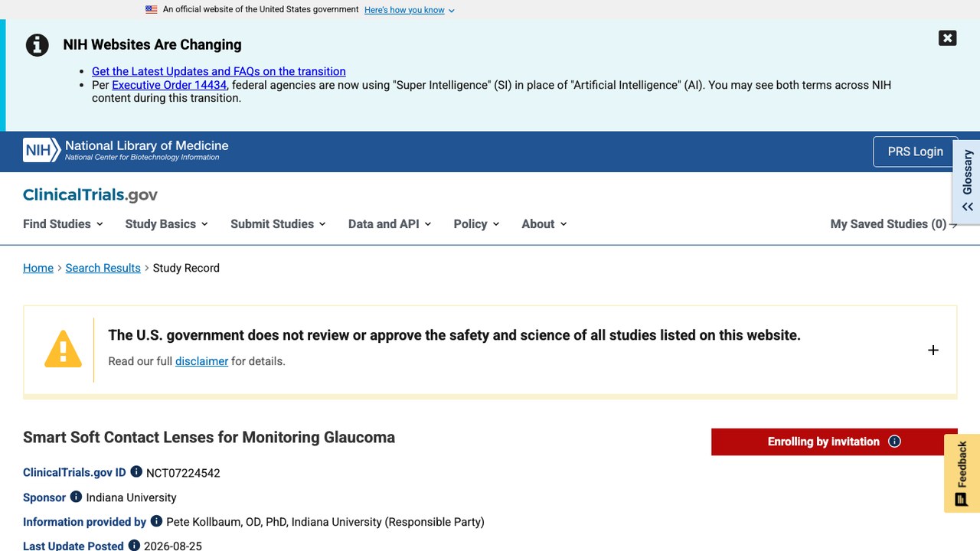
Task: Click info icon beside Information provided by
Action: coord(156,521)
